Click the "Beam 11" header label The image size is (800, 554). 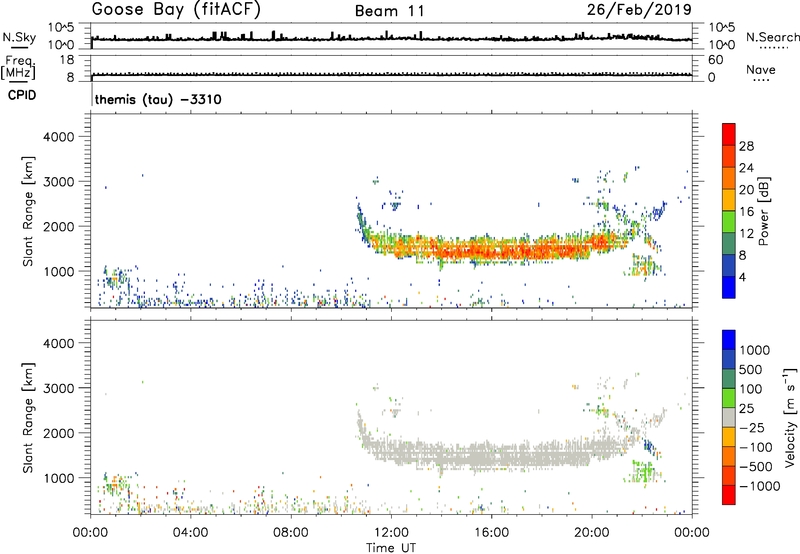[390, 11]
